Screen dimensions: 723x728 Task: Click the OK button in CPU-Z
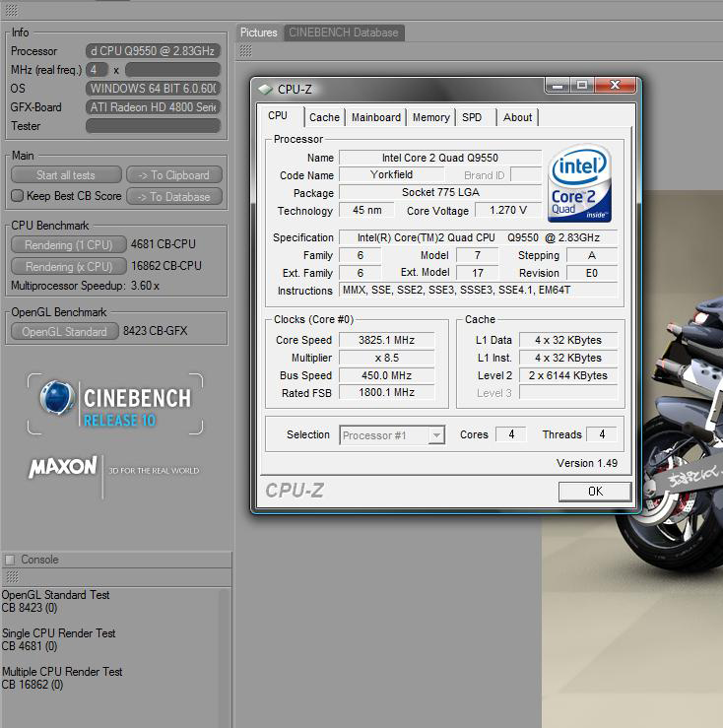595,492
